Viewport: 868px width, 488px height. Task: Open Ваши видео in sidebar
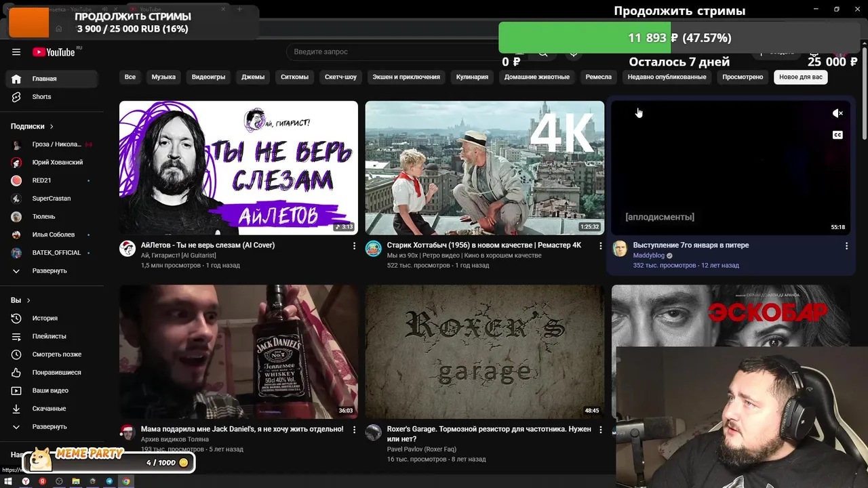pos(52,390)
